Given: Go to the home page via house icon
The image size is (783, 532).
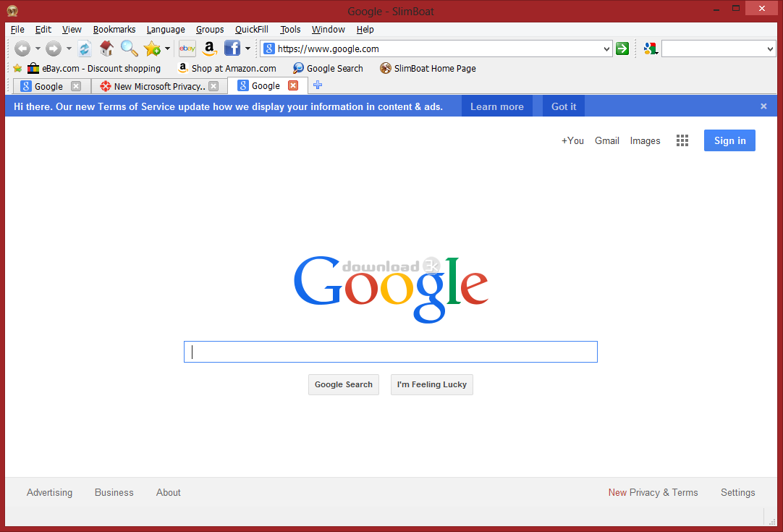Looking at the screenshot, I should coord(106,48).
